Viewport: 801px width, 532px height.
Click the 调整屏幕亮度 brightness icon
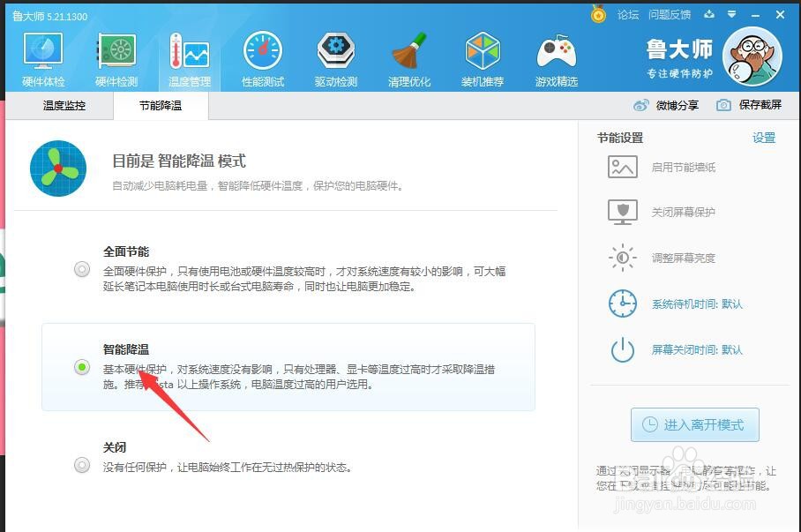click(623, 258)
